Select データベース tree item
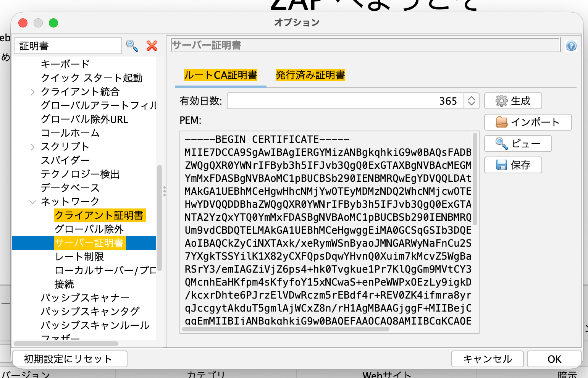This screenshot has height=378, width=588. click(x=70, y=188)
